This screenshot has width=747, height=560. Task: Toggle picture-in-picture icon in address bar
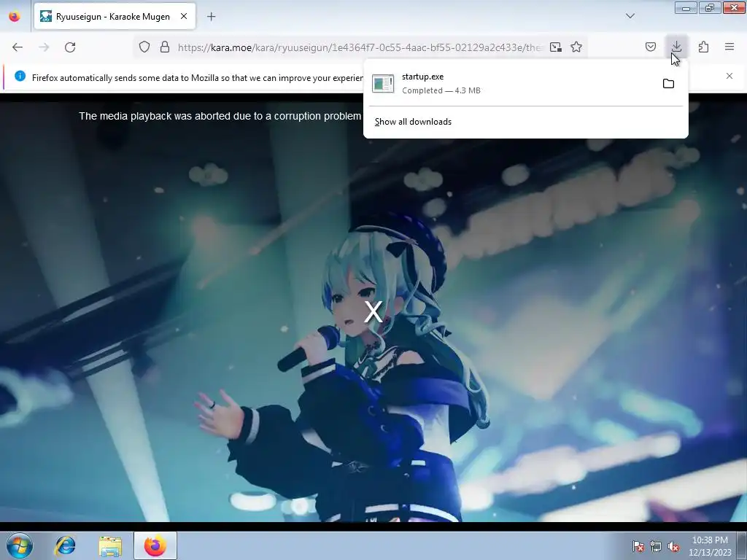coord(555,47)
